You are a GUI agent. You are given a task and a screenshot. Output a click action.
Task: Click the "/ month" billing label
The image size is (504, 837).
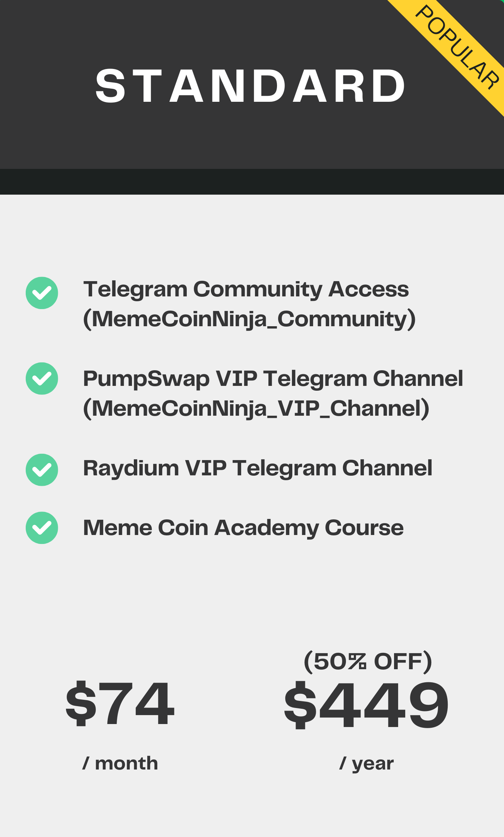[x=120, y=763]
